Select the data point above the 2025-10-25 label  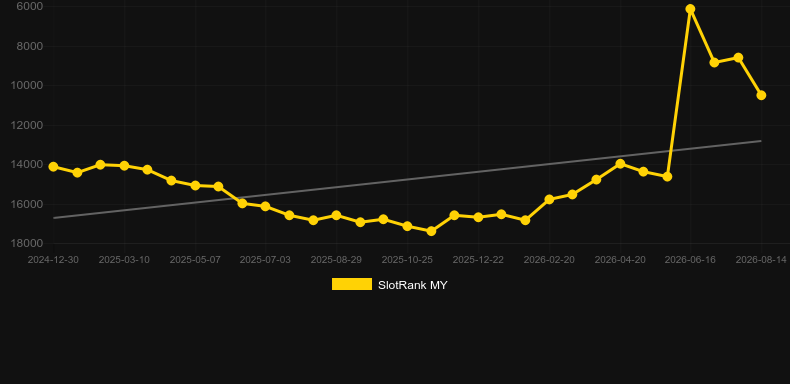point(407,226)
